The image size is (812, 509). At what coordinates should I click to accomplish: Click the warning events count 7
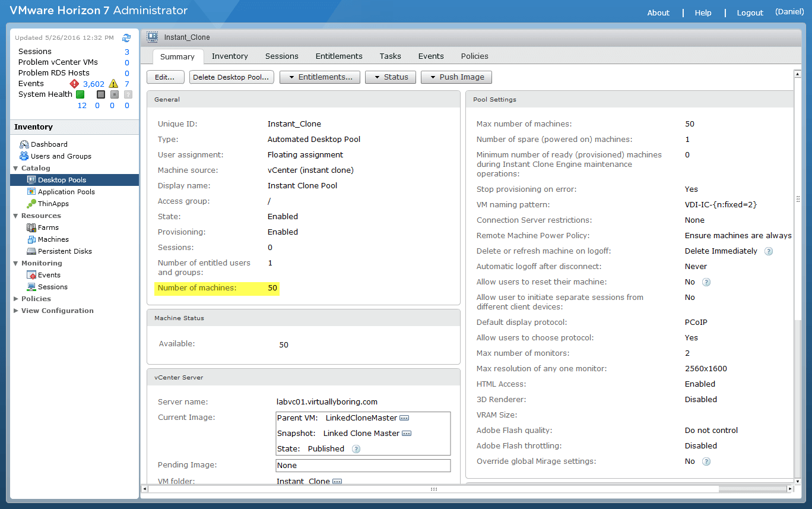tap(127, 84)
